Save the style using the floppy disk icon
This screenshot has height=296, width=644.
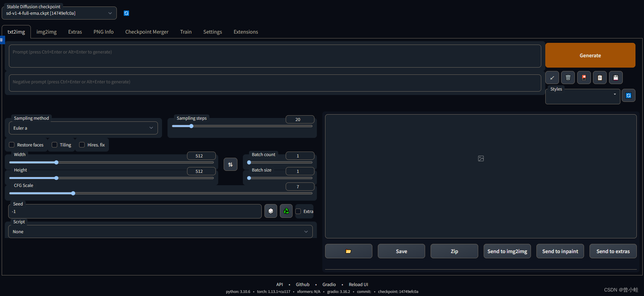(616, 78)
